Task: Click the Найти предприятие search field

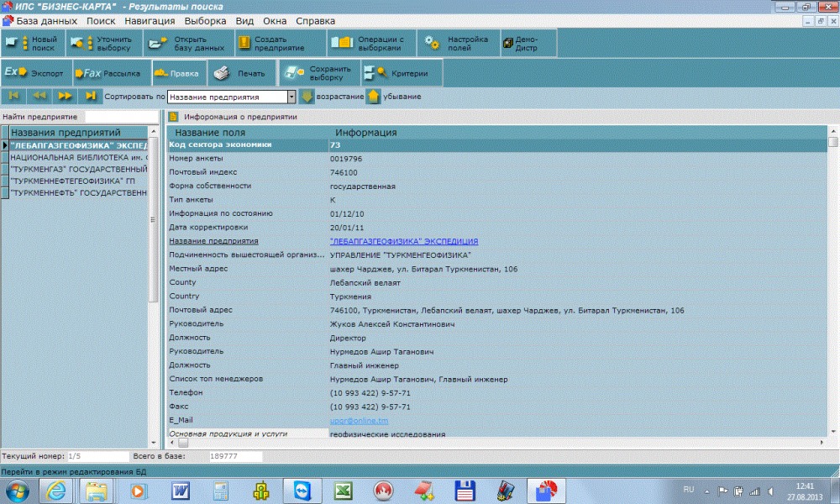Action: click(x=119, y=116)
